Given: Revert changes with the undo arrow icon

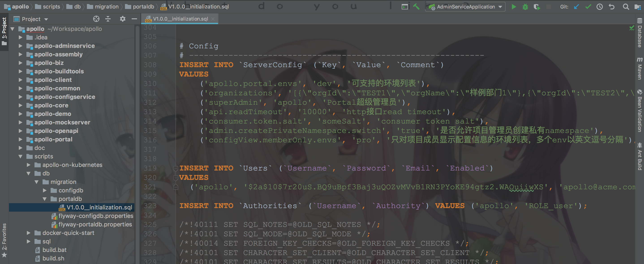Looking at the screenshot, I should tap(612, 7).
